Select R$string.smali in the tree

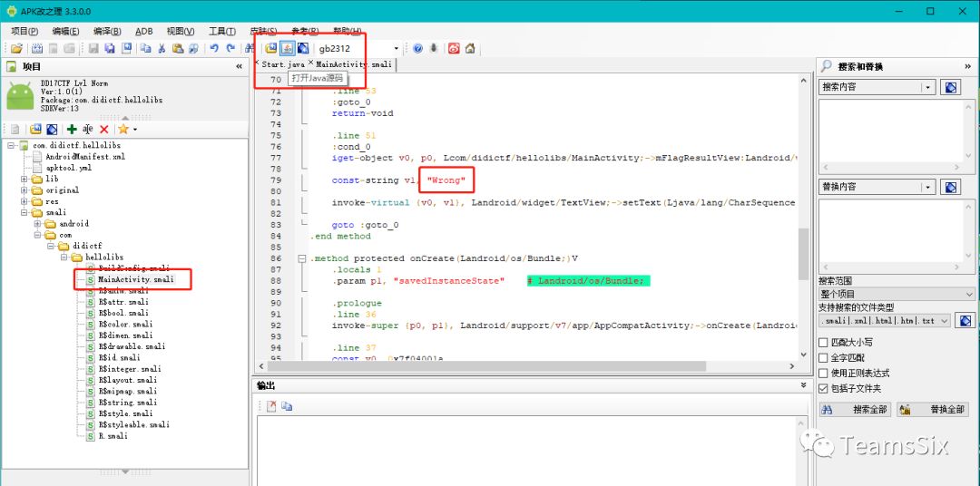pos(128,403)
